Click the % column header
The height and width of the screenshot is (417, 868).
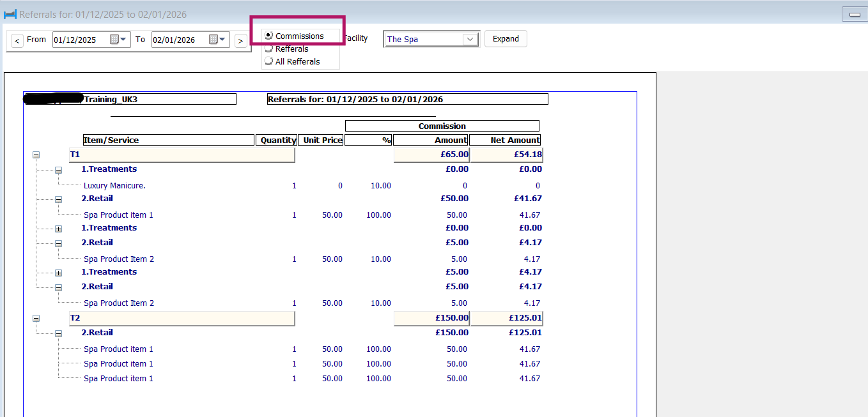tap(368, 140)
